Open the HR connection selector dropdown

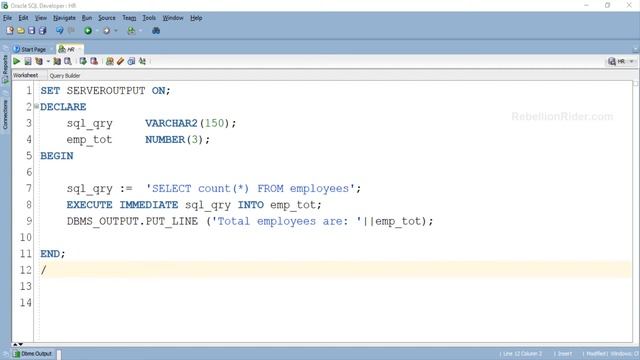click(621, 61)
